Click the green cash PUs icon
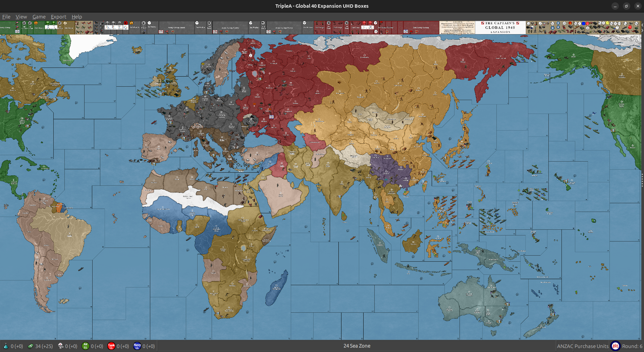Viewport: 644px width, 352px height. coord(31,346)
